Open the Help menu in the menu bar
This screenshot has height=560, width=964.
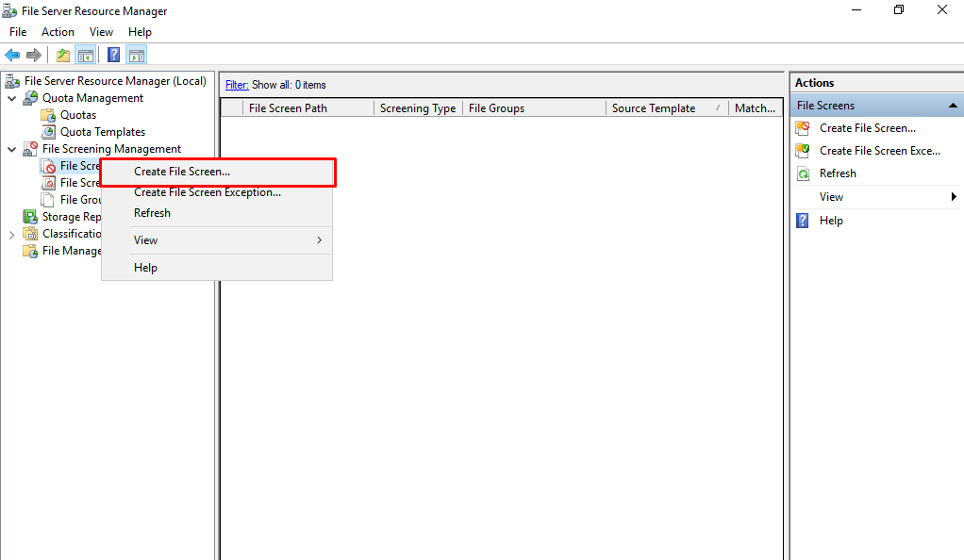pos(141,32)
